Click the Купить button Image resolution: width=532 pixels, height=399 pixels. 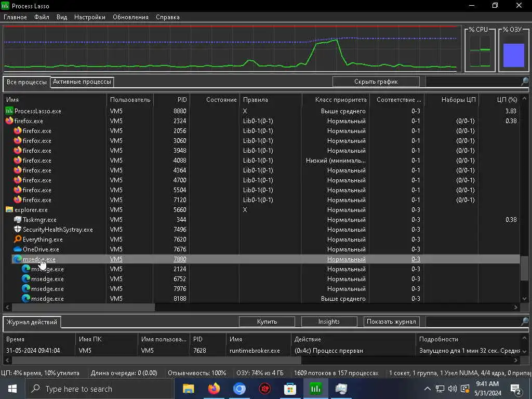(x=267, y=321)
